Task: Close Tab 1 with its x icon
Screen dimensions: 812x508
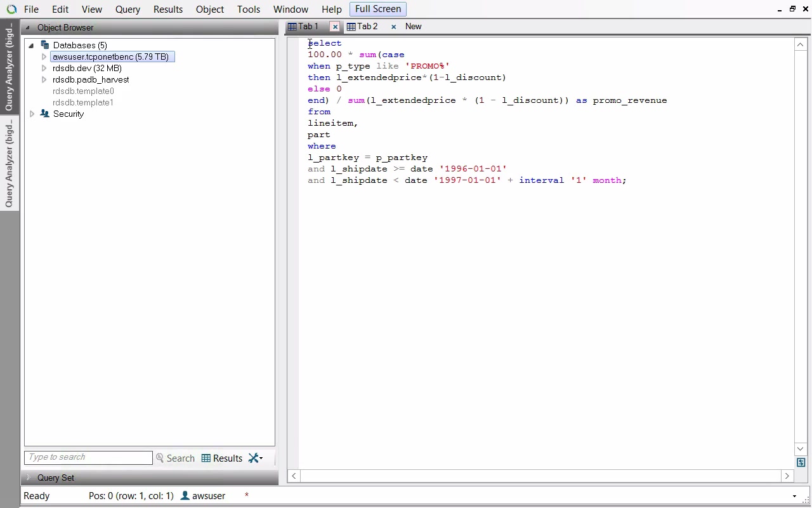Action: point(335,27)
